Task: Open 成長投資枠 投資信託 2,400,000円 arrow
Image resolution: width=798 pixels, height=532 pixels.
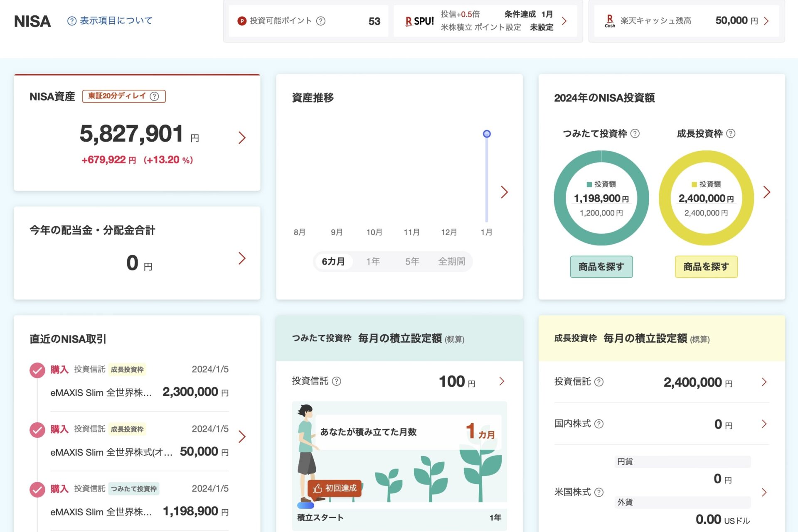Action: [x=764, y=382]
